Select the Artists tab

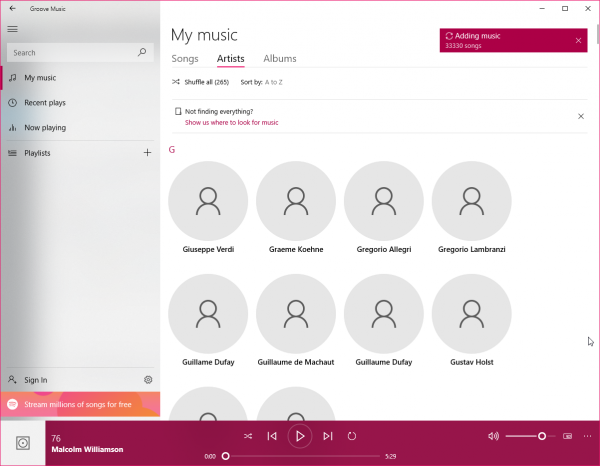tap(230, 59)
